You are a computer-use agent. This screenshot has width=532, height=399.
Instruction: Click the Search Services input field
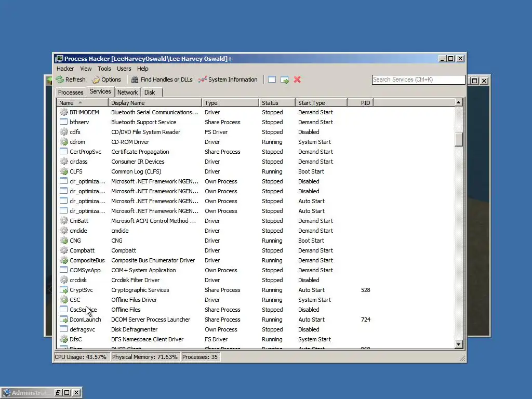tap(418, 79)
